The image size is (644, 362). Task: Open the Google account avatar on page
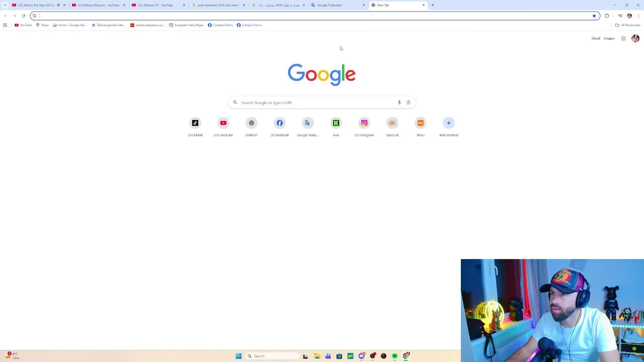pyautogui.click(x=635, y=38)
